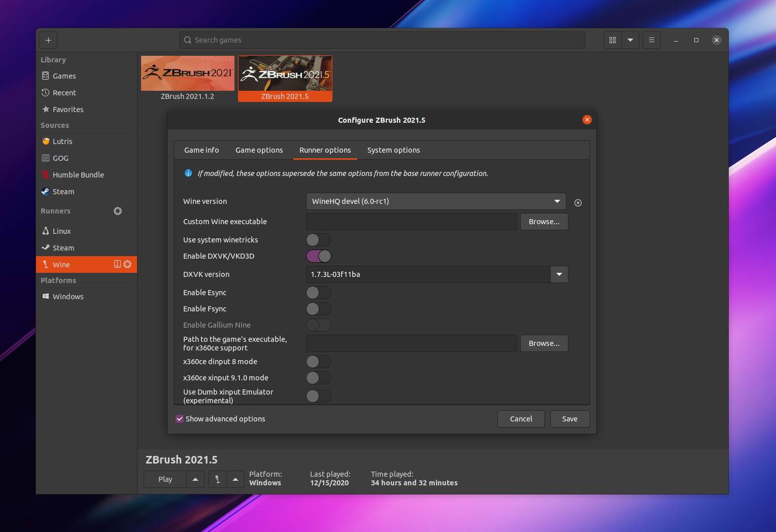Click the Custom Wine executable text field
Viewport: 776px width, 532px height.
[x=412, y=222]
